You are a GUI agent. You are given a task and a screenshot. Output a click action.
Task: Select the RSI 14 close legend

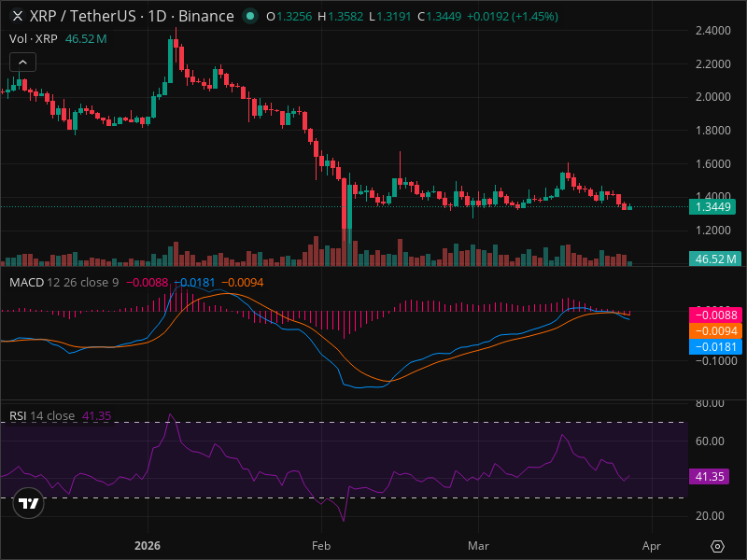point(42,415)
